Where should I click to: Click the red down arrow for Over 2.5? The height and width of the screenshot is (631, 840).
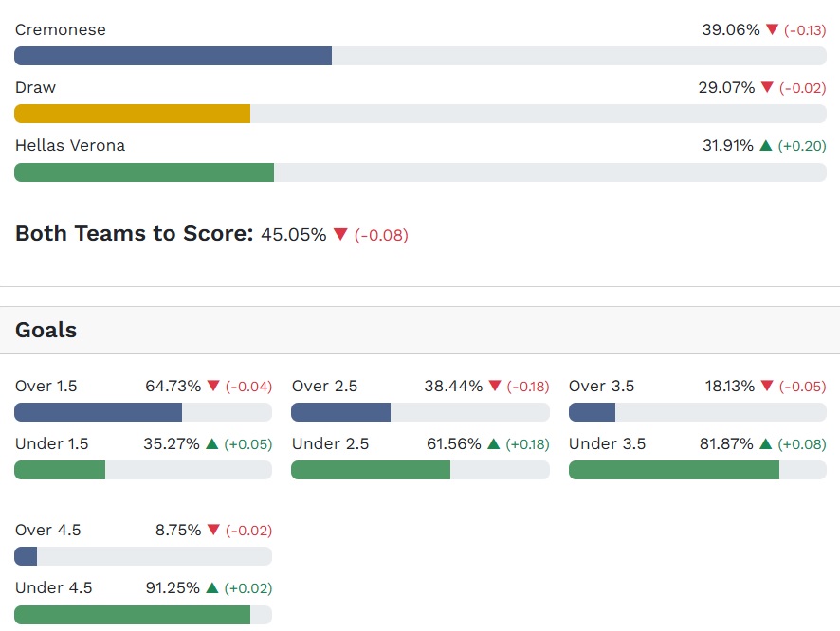pyautogui.click(x=495, y=387)
